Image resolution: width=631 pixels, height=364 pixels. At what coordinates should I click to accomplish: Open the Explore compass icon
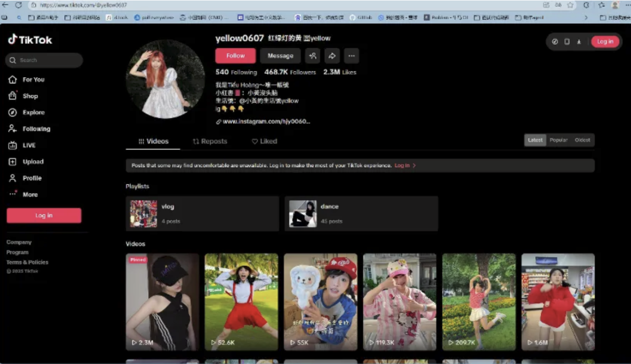[13, 112]
